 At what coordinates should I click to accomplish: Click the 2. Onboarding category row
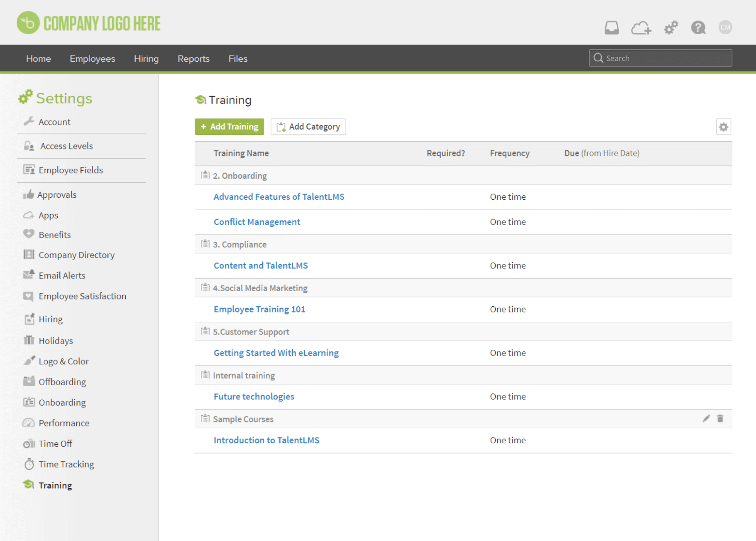click(x=240, y=175)
